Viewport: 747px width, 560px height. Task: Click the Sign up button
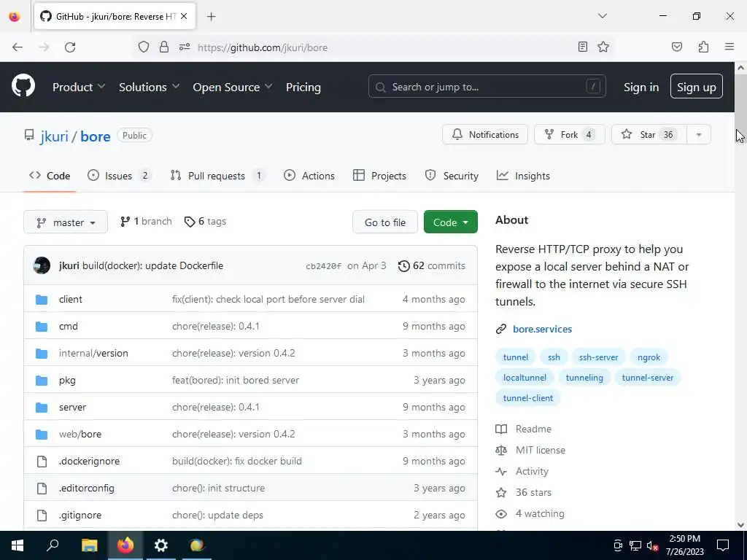tap(697, 87)
